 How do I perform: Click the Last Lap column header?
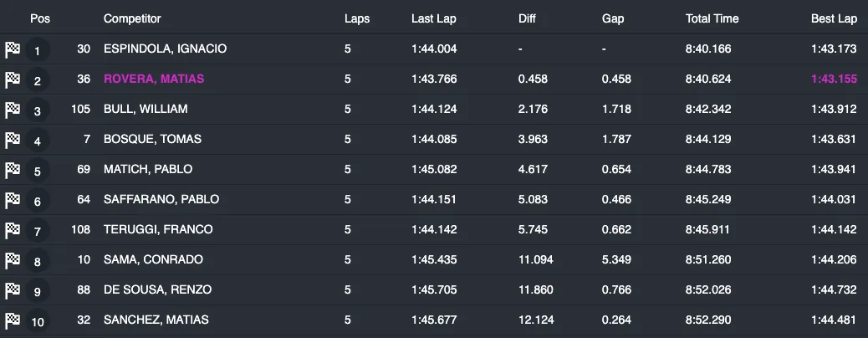[432, 18]
